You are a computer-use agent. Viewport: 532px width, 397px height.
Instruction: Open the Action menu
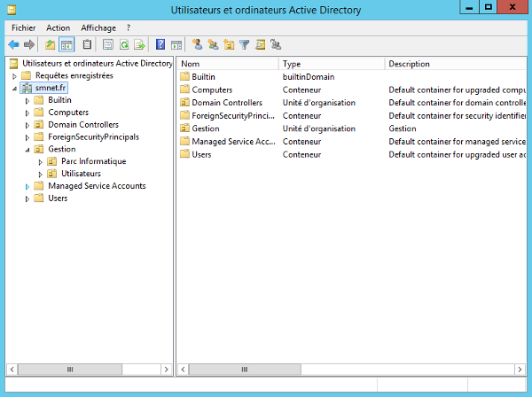[x=58, y=27]
